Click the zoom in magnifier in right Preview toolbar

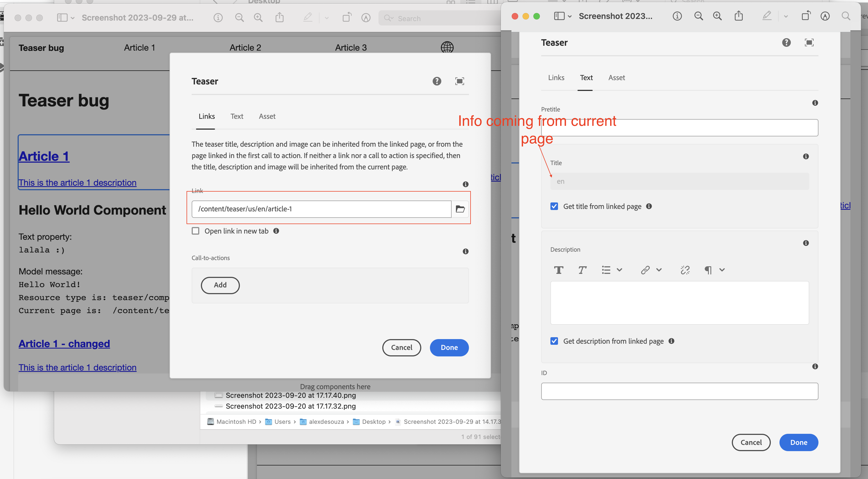[x=717, y=16]
